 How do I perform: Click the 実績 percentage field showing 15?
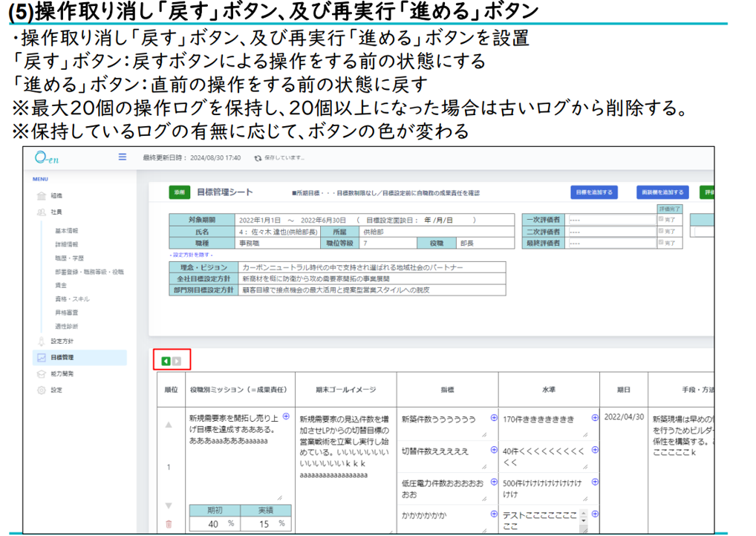[x=266, y=524]
